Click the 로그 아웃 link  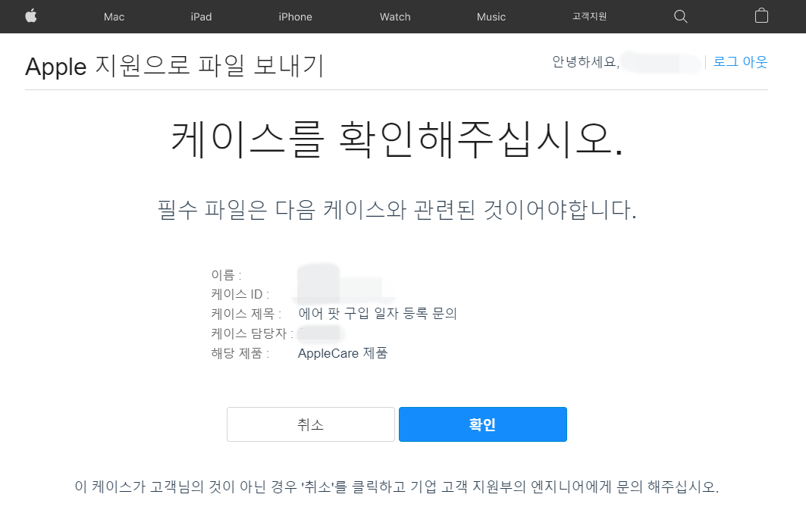[x=740, y=61]
